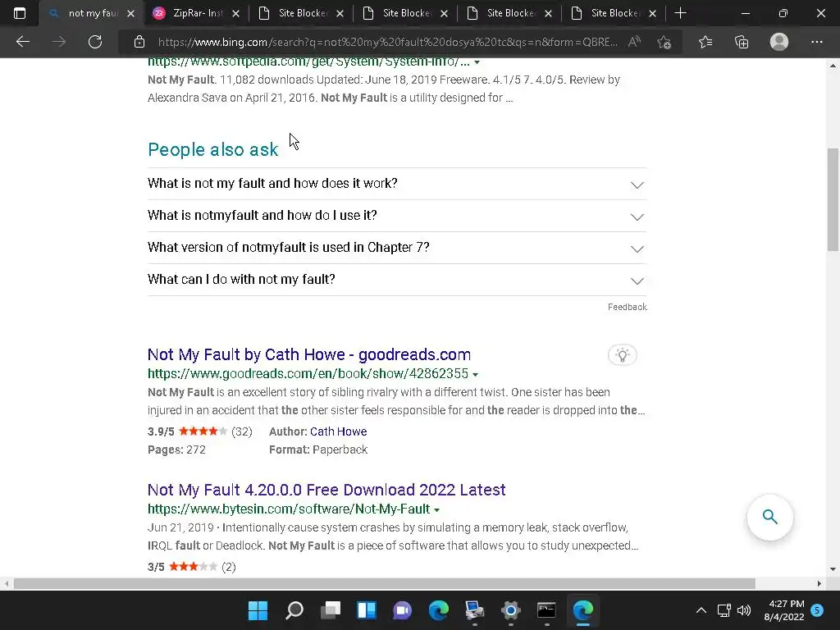Open Chat app on taskbar
The width and height of the screenshot is (840, 630).
(402, 610)
